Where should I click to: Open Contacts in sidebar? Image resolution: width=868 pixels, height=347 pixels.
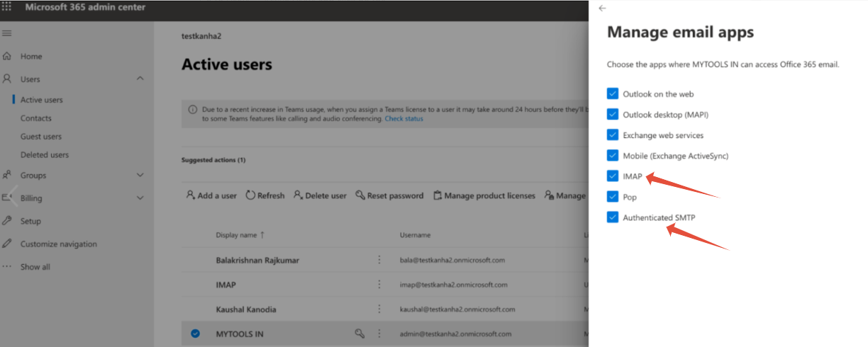tap(36, 118)
